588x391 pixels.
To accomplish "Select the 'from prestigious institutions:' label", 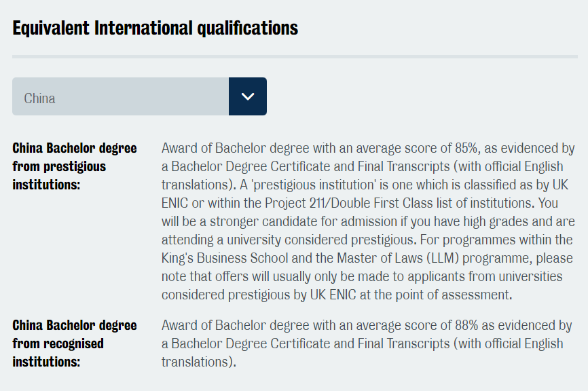I will 59,175.
